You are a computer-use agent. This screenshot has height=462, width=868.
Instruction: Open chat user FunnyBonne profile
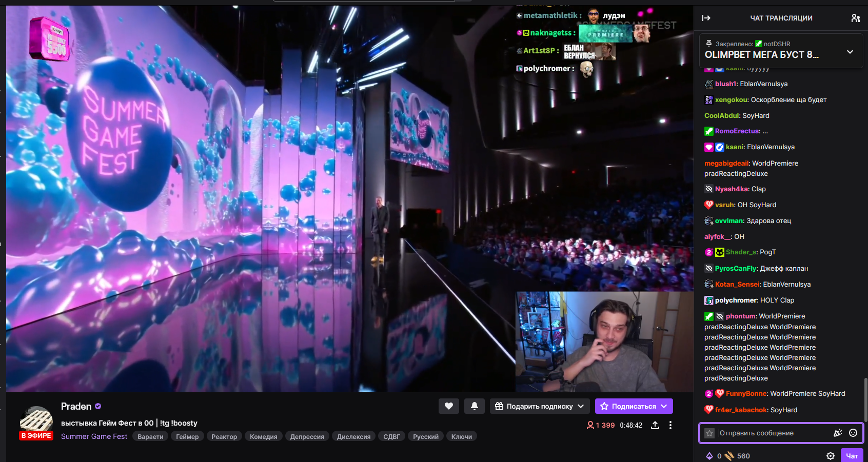coord(746,393)
